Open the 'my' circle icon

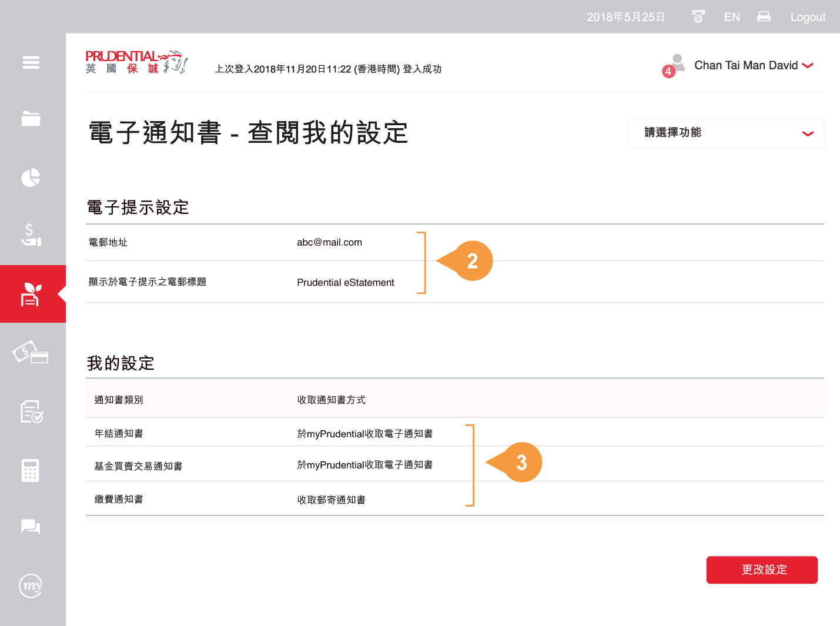[31, 585]
